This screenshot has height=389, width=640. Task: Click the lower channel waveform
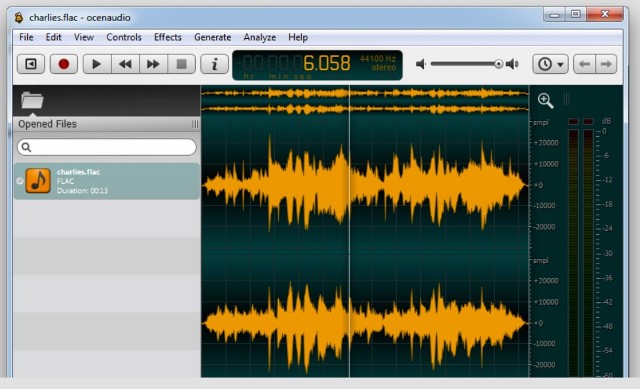point(365,322)
